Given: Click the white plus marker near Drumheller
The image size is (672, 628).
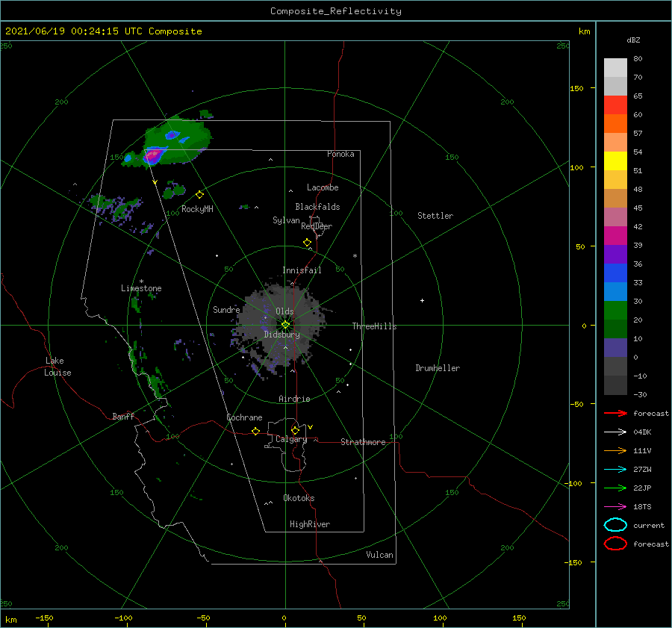Looking at the screenshot, I should 422,300.
